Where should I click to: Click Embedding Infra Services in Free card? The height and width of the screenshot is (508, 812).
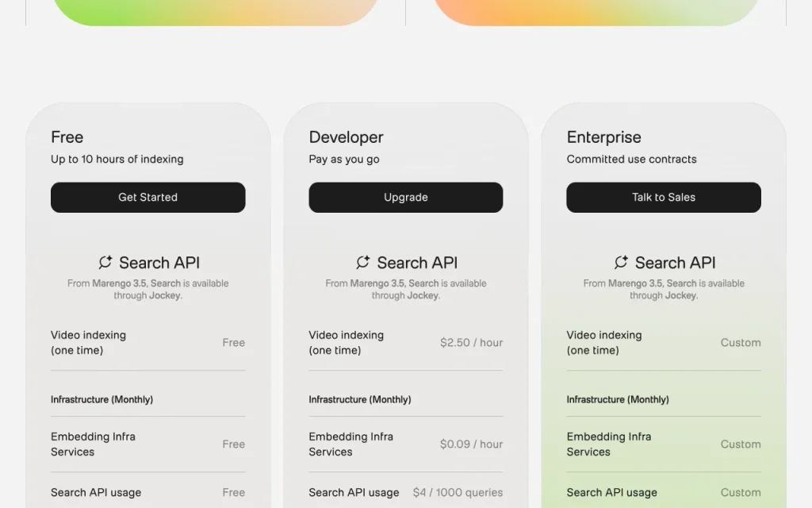click(94, 444)
